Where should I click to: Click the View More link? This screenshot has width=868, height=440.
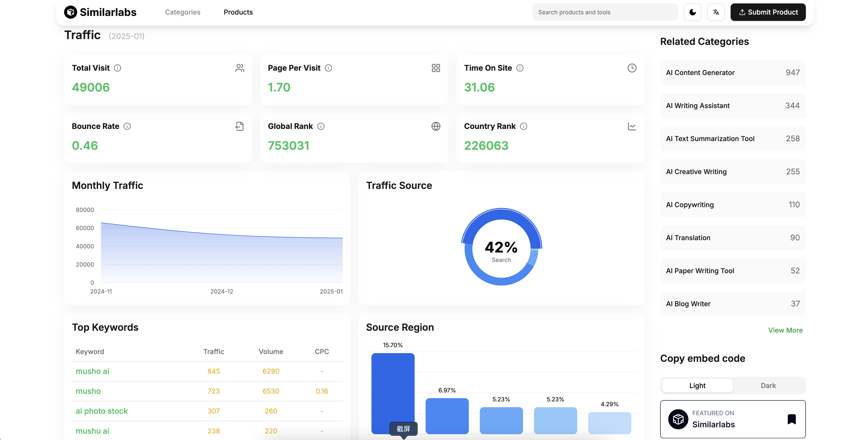click(785, 330)
